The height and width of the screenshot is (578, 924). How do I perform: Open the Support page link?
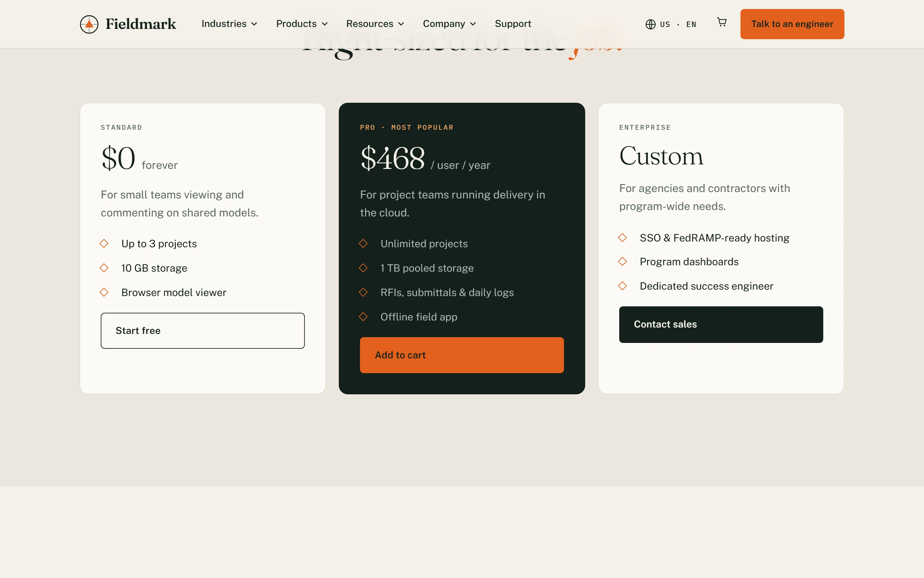pyautogui.click(x=513, y=24)
